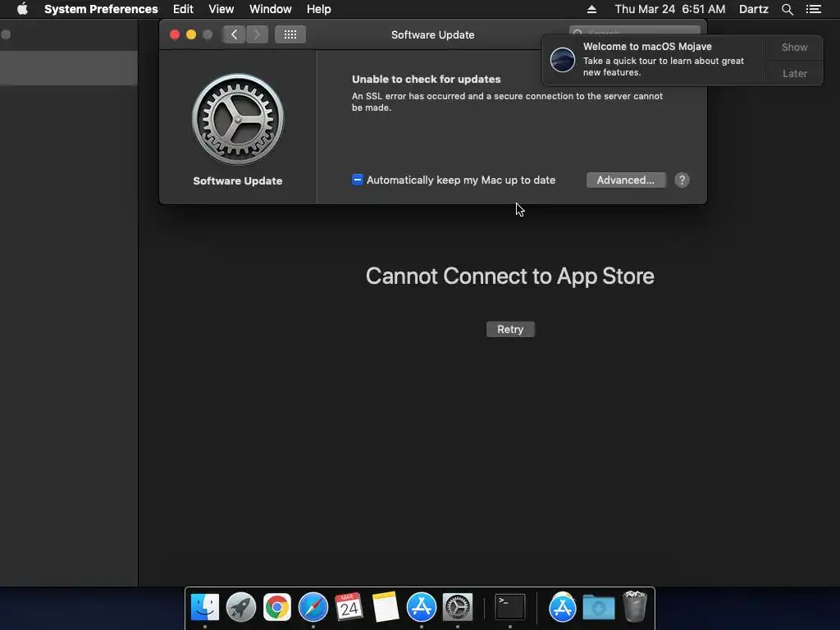The image size is (840, 630).
Task: Open Finder from the Dock
Action: (204, 608)
